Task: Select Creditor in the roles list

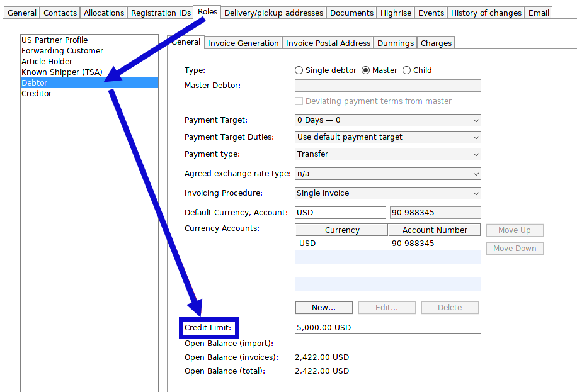Action: [x=37, y=93]
